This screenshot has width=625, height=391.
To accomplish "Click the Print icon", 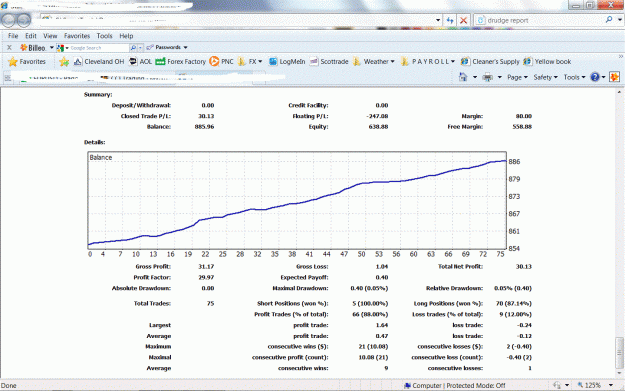I will pos(487,77).
